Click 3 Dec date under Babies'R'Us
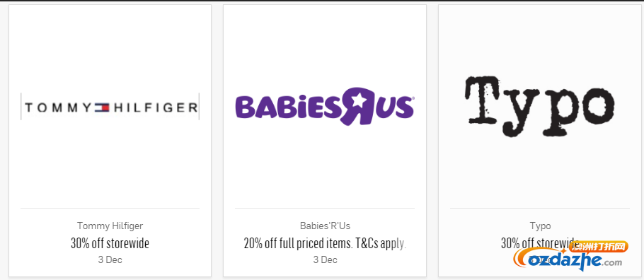Viewport: 644px width, 280px height. pyautogui.click(x=325, y=259)
